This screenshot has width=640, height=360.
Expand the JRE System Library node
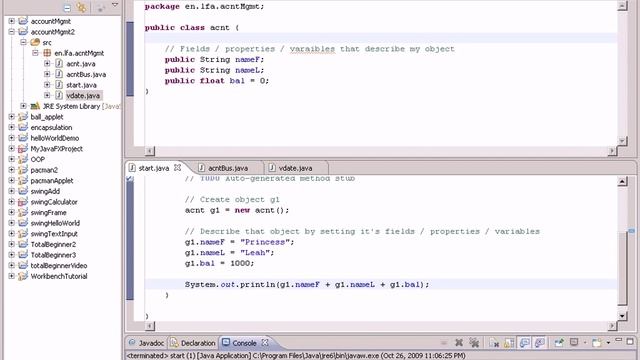(23, 106)
